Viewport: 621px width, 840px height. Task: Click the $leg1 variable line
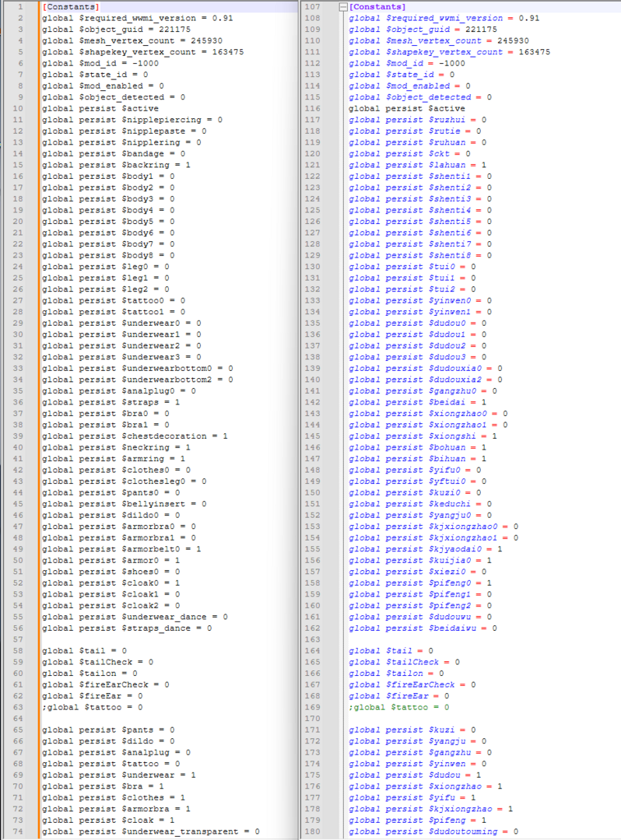click(x=106, y=278)
